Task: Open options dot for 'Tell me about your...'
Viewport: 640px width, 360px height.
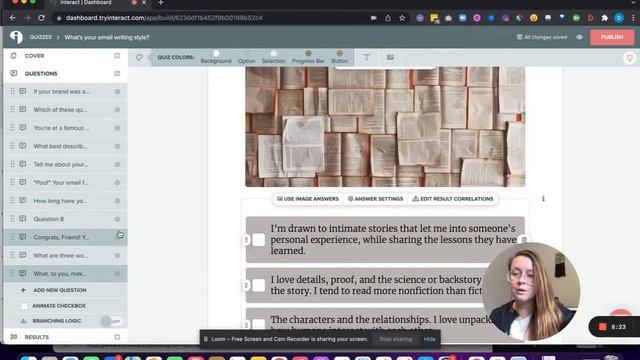Action: click(117, 164)
